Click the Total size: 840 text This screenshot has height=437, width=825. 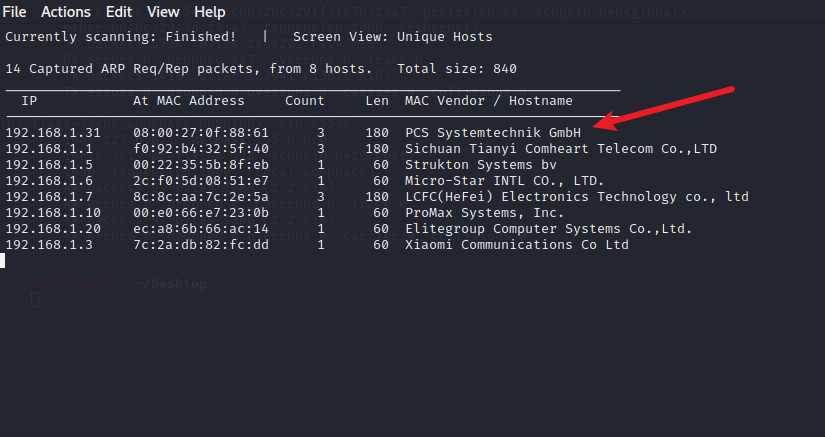tap(457, 69)
